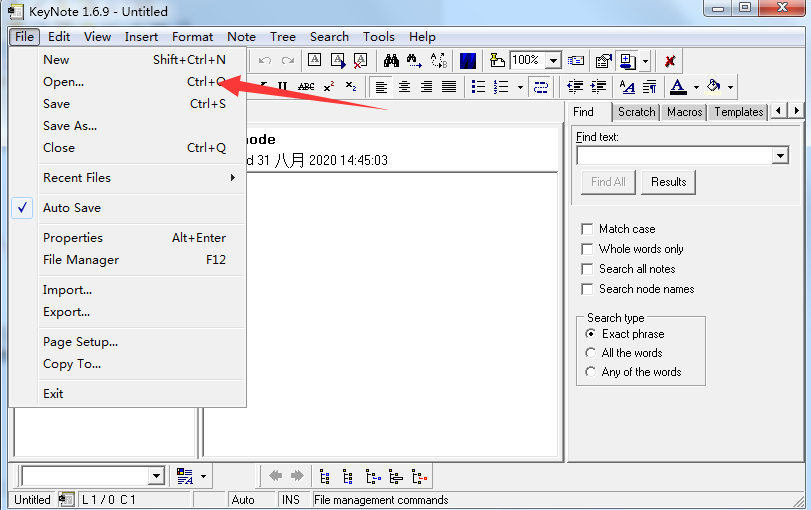Click the blue W icon in toolbar
The height and width of the screenshot is (510, 811).
(468, 61)
